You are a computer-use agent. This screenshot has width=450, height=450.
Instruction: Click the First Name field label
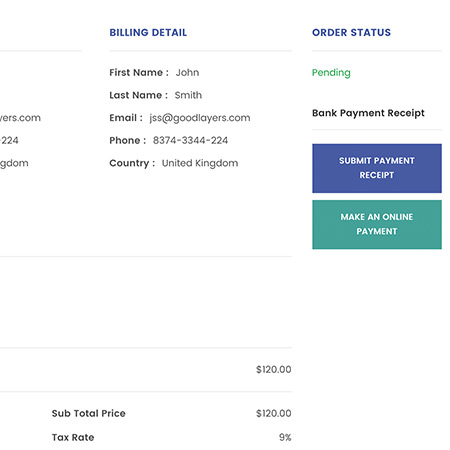click(139, 72)
